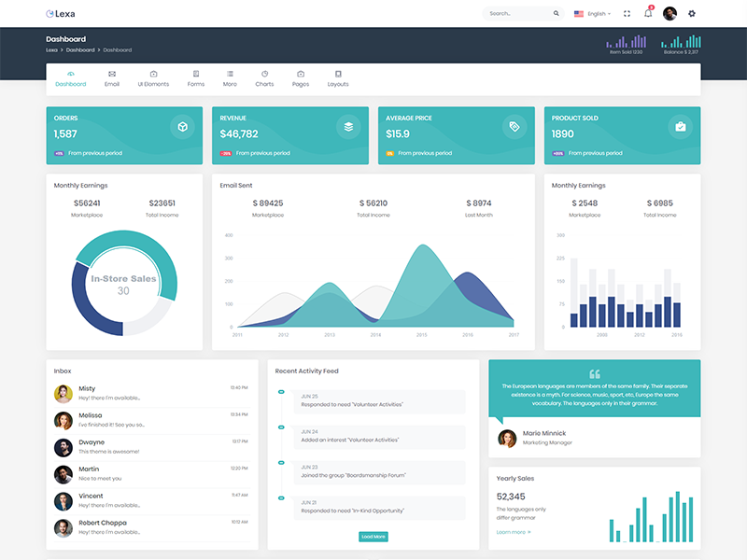This screenshot has height=560, width=747.
Task: Click the Product Sold briefcase icon
Action: 681,127
